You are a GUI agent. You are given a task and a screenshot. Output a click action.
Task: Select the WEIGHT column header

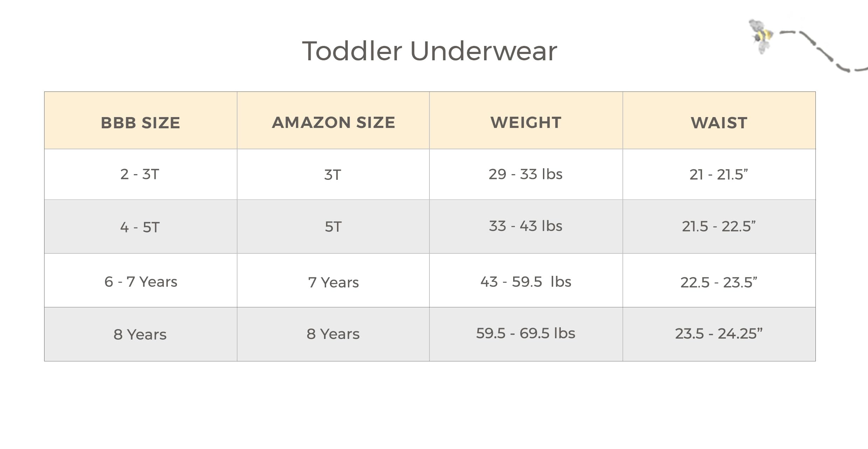pyautogui.click(x=526, y=120)
